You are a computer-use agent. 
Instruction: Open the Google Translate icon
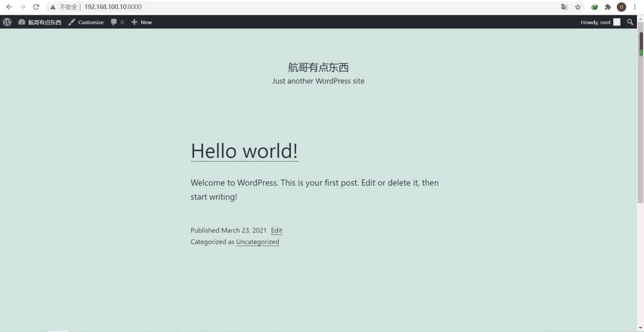tap(564, 7)
